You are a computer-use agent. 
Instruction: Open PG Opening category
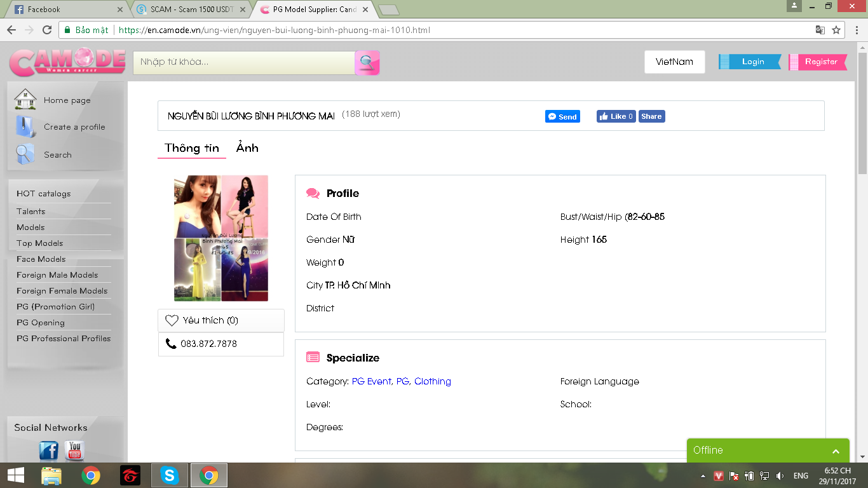(x=41, y=322)
